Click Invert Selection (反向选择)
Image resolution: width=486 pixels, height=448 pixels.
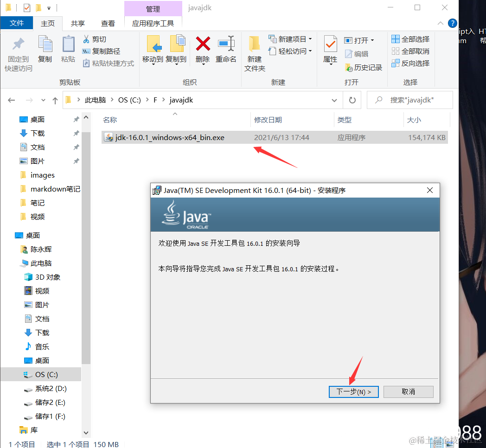point(410,63)
